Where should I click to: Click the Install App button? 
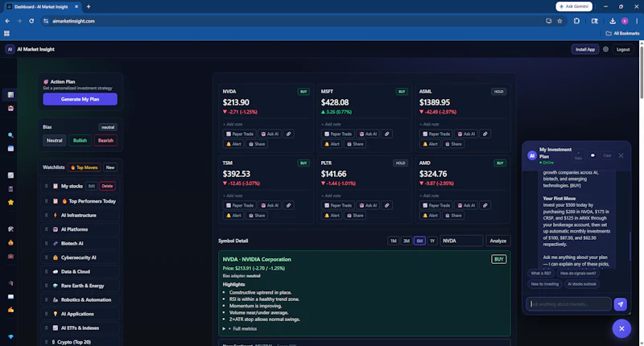pyautogui.click(x=585, y=49)
